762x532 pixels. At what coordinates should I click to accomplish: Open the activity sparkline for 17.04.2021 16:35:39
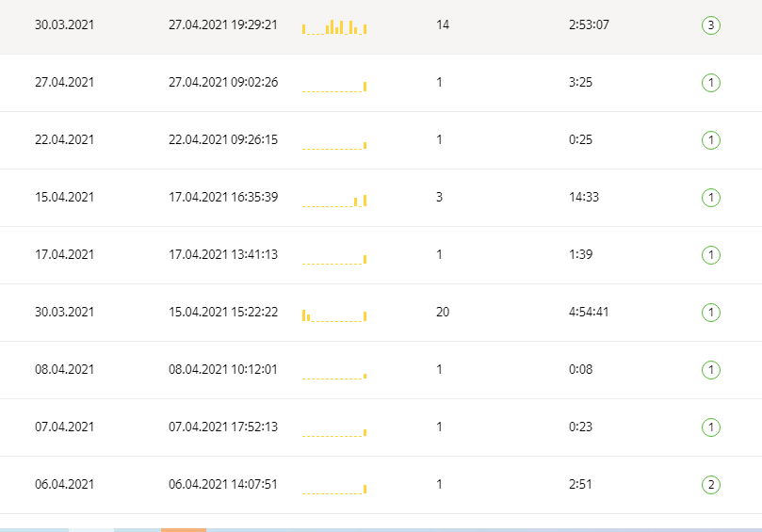[334, 201]
